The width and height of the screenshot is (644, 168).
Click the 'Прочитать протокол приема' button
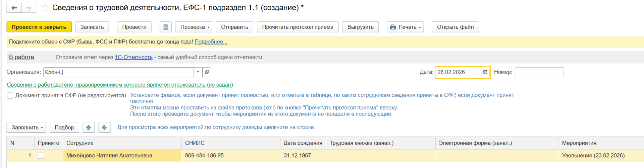[x=298, y=27]
